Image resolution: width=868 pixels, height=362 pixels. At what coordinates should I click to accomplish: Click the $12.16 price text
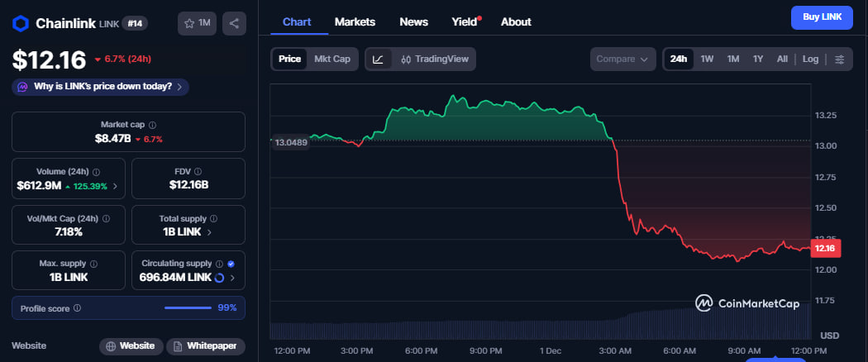[x=50, y=60]
